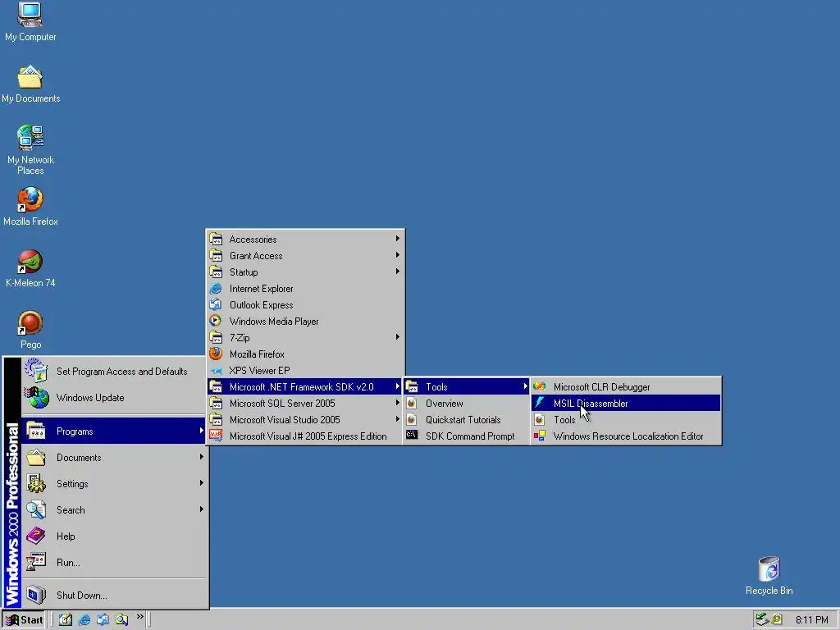Click the Visual J# 2005 Express icon
This screenshot has width=840, height=630.
[216, 436]
